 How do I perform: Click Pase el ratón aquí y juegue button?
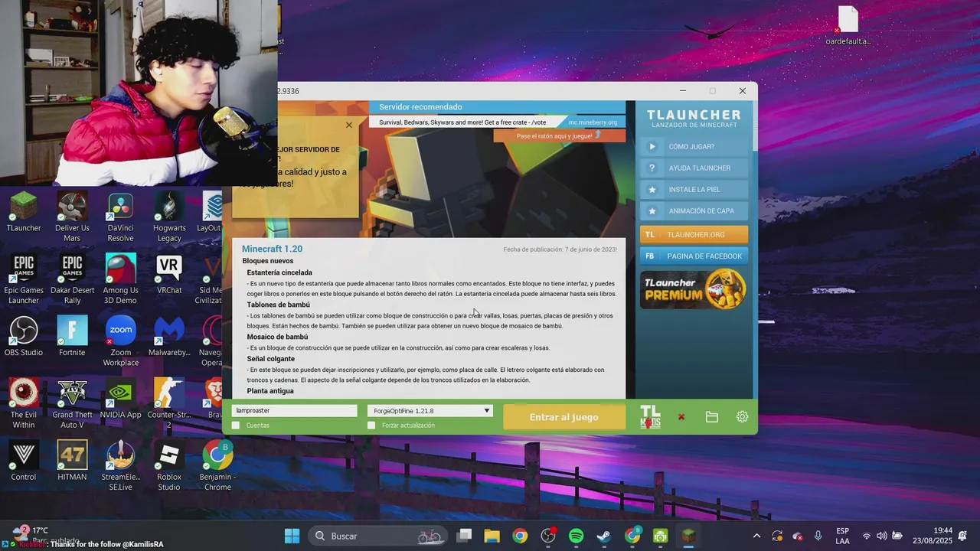point(559,135)
